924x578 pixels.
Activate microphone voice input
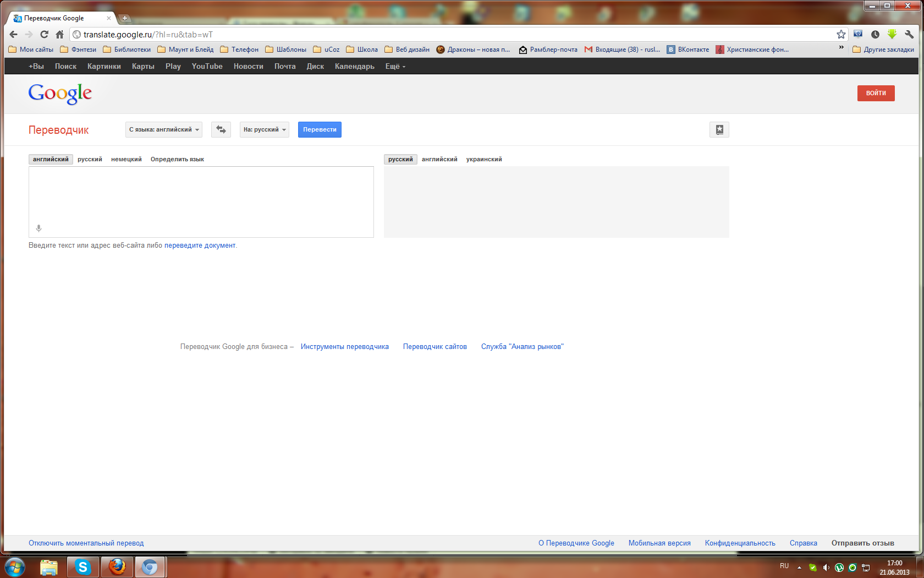38,228
